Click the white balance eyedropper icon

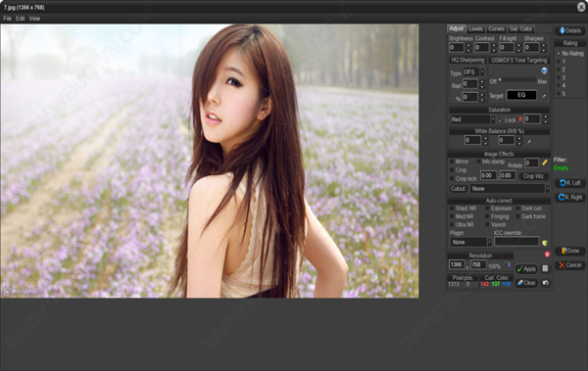(529, 142)
